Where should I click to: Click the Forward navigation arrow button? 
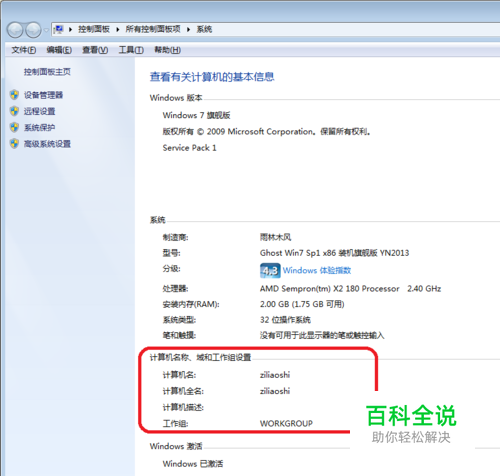point(33,30)
